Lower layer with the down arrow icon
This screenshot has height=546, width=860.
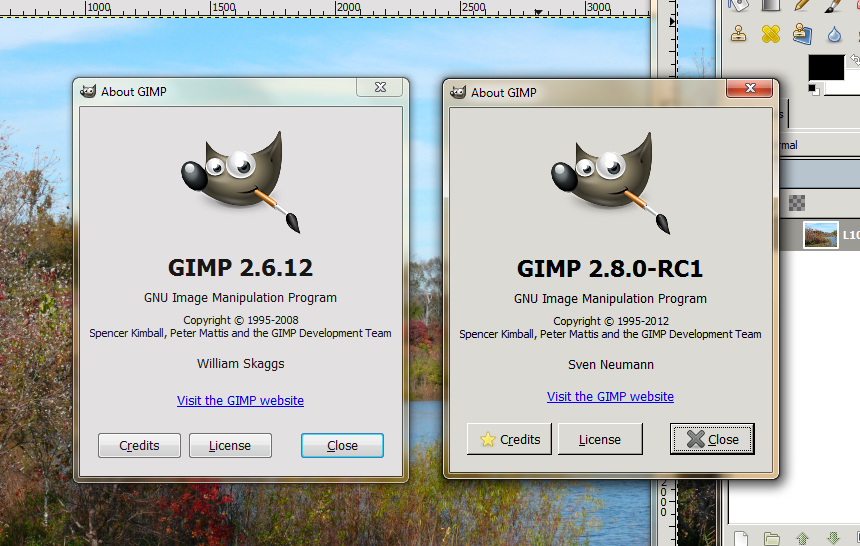click(x=833, y=539)
